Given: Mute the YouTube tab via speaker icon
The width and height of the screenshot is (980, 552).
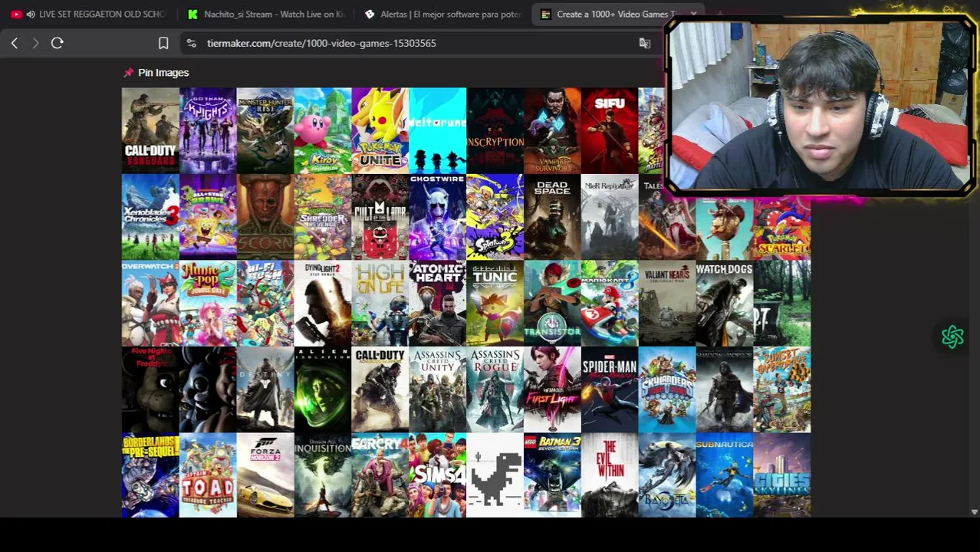Looking at the screenshot, I should (30, 14).
